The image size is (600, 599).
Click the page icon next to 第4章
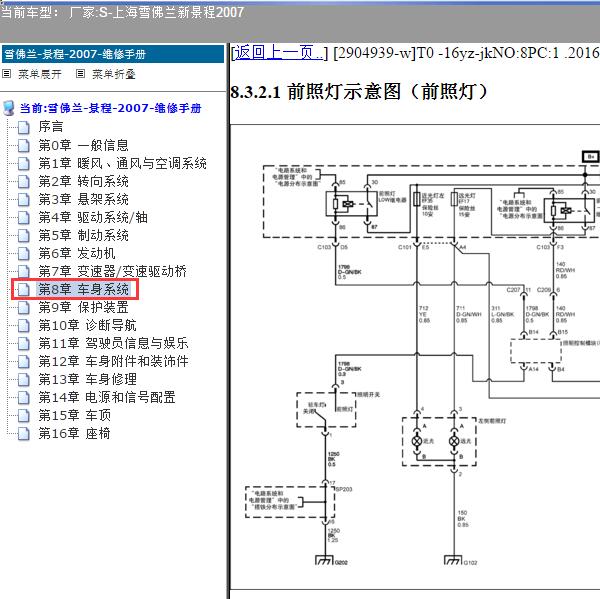[x=24, y=218]
